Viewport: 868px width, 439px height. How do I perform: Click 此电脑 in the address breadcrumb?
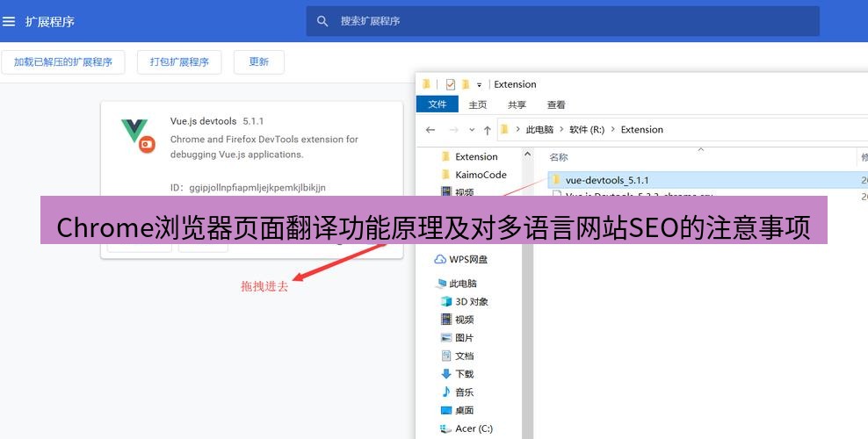pos(539,129)
